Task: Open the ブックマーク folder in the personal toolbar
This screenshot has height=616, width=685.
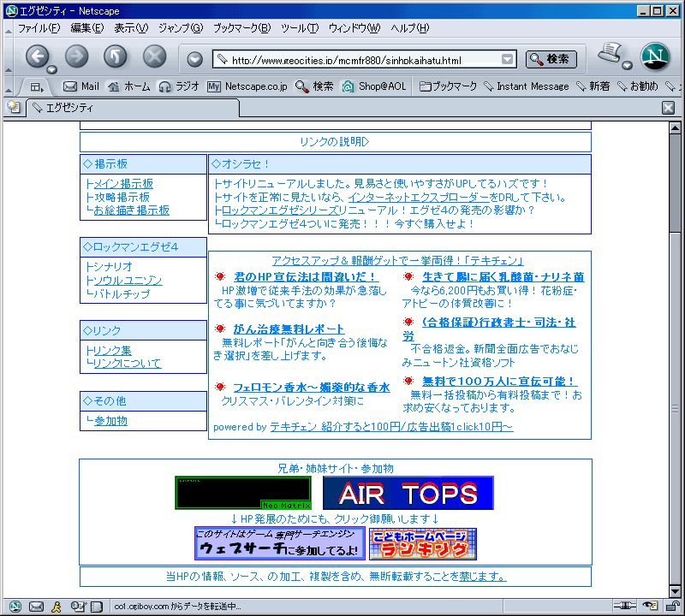Action: point(448,86)
